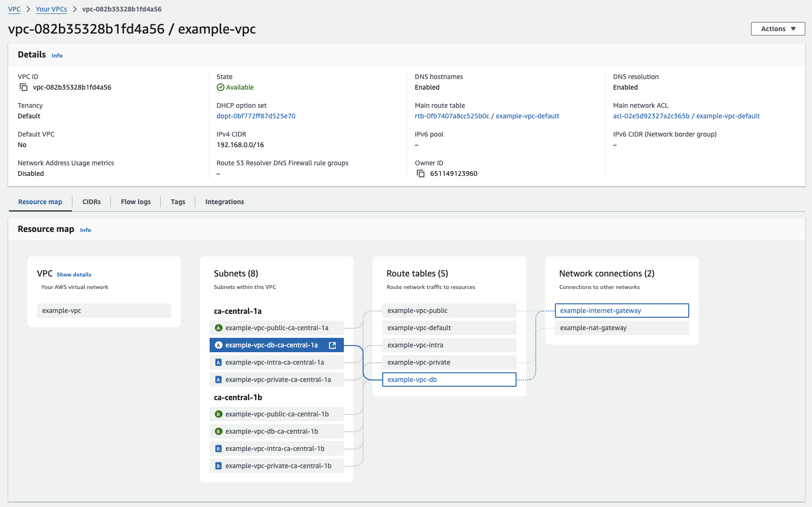Click Show details in the VPC card
The width and height of the screenshot is (812, 507).
pyautogui.click(x=74, y=274)
